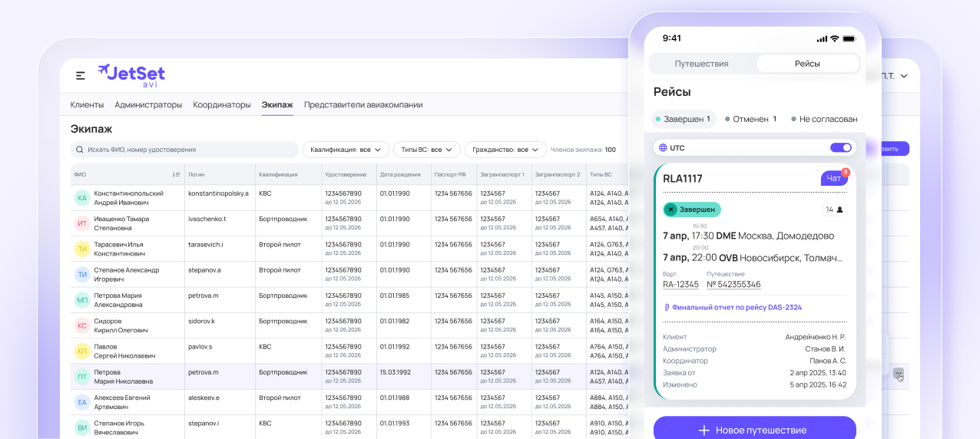Viewport: 980px width, 439px height.
Task: Click the КА avatar for Константинопольский
Action: pyautogui.click(x=82, y=198)
